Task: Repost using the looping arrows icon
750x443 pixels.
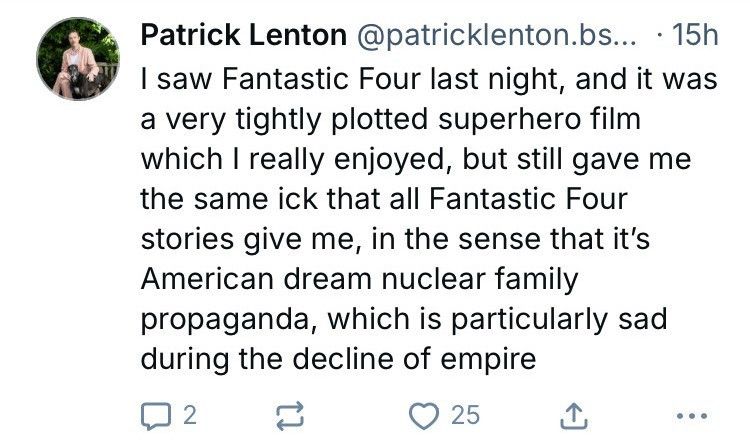Action: point(290,415)
